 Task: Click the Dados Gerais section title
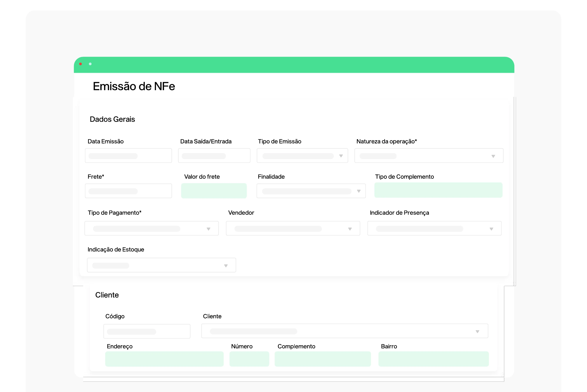[x=112, y=119]
